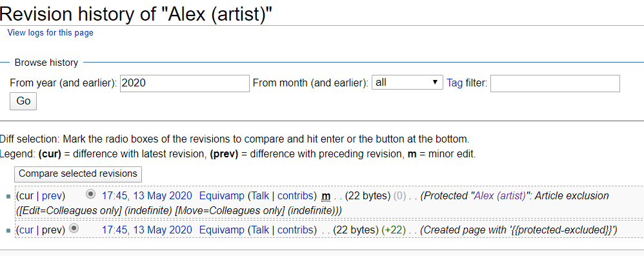The image size is (644, 256).
Task: Click the Browse history legend label
Action: point(46,63)
